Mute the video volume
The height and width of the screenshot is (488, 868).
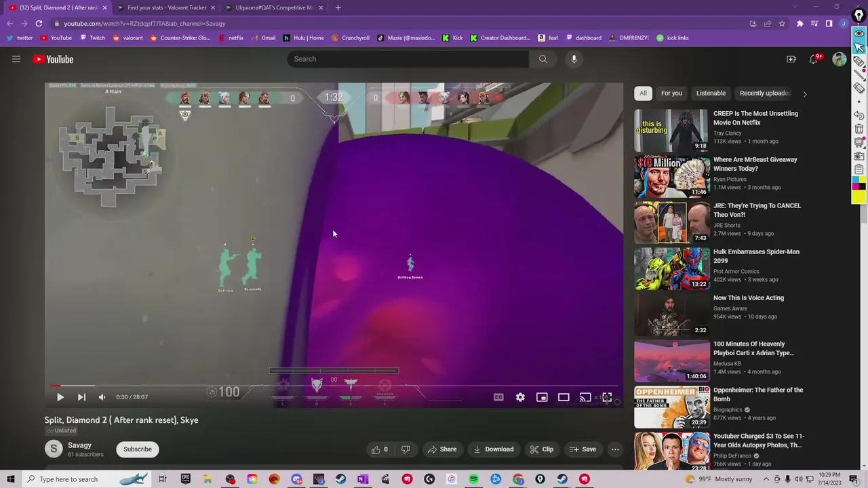pyautogui.click(x=102, y=397)
